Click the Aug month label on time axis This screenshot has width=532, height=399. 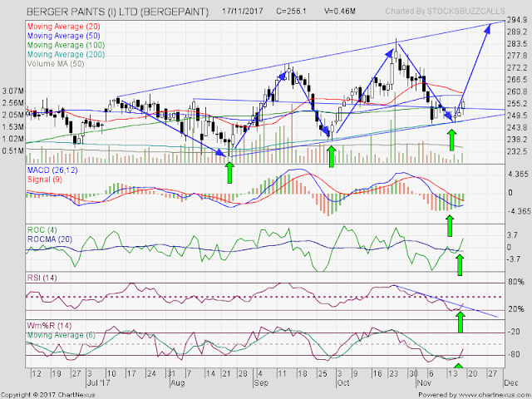178,383
